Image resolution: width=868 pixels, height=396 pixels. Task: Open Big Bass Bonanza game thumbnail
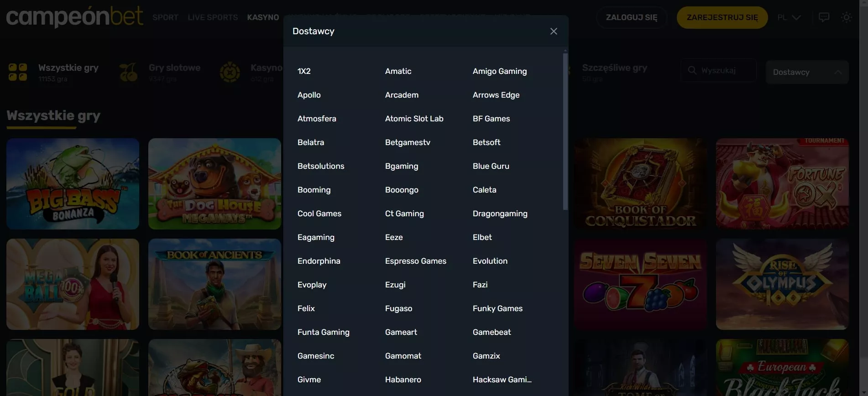pyautogui.click(x=73, y=183)
